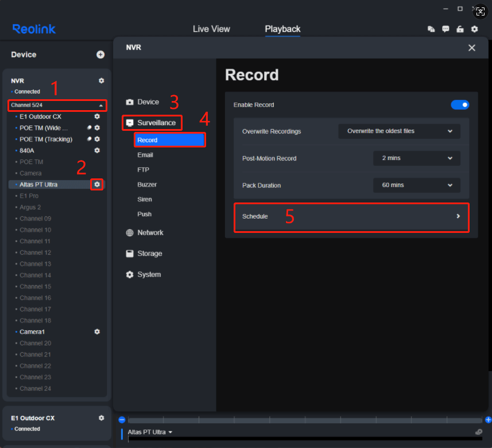Open the Schedule settings row
This screenshot has height=448, width=492.
coord(351,216)
